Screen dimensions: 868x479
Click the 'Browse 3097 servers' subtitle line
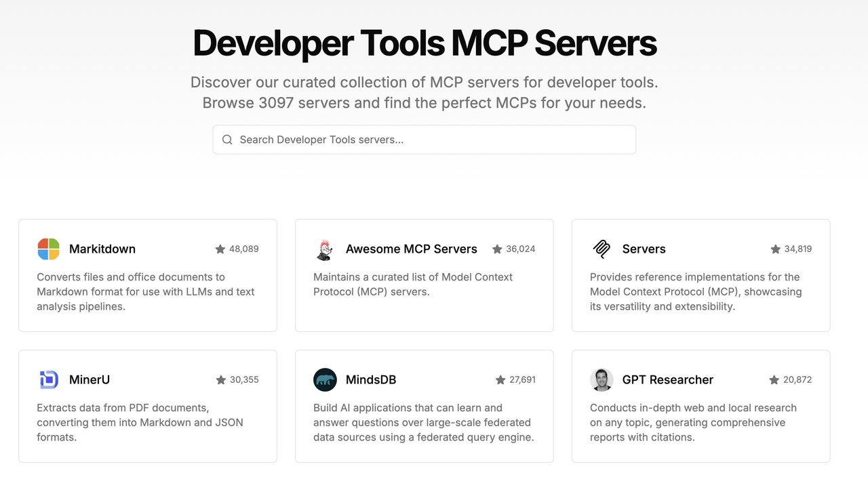[425, 103]
